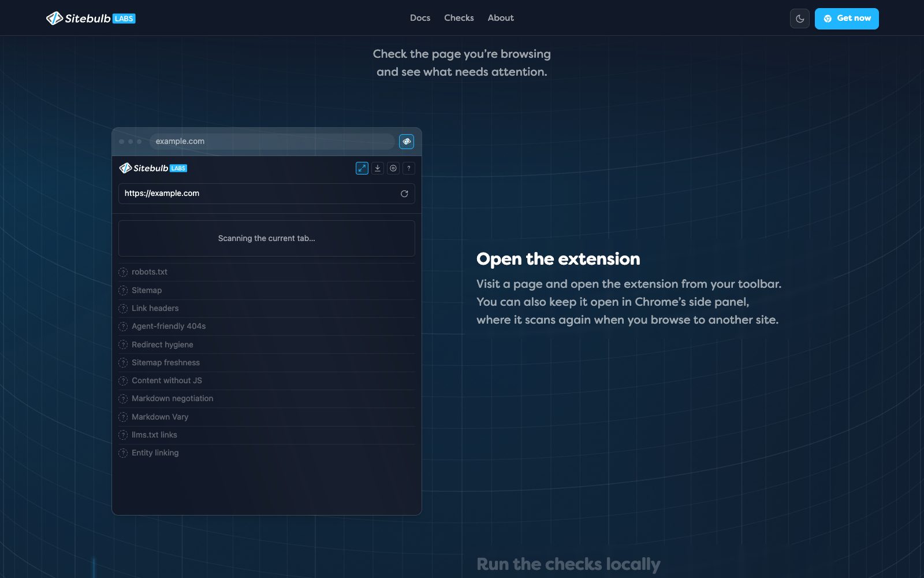The height and width of the screenshot is (578, 924).
Task: Open the About menu item
Action: tap(501, 18)
